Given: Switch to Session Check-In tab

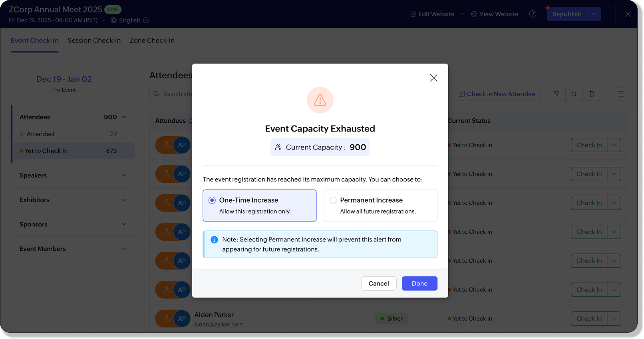Looking at the screenshot, I should pos(94,40).
